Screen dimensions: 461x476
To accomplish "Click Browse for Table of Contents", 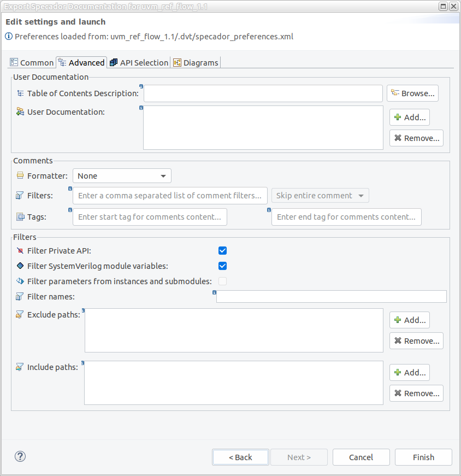I will (x=412, y=93).
